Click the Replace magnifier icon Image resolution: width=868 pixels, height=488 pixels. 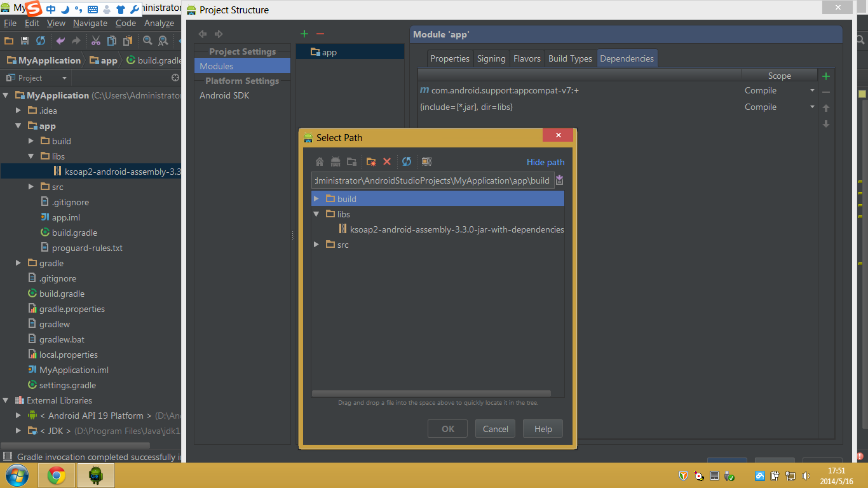(x=163, y=41)
